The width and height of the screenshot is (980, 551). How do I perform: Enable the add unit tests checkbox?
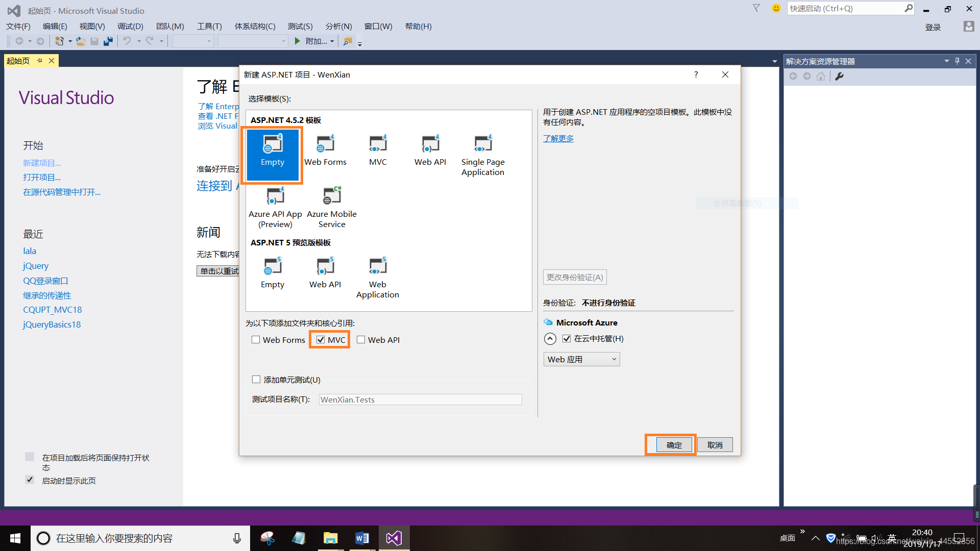point(256,379)
